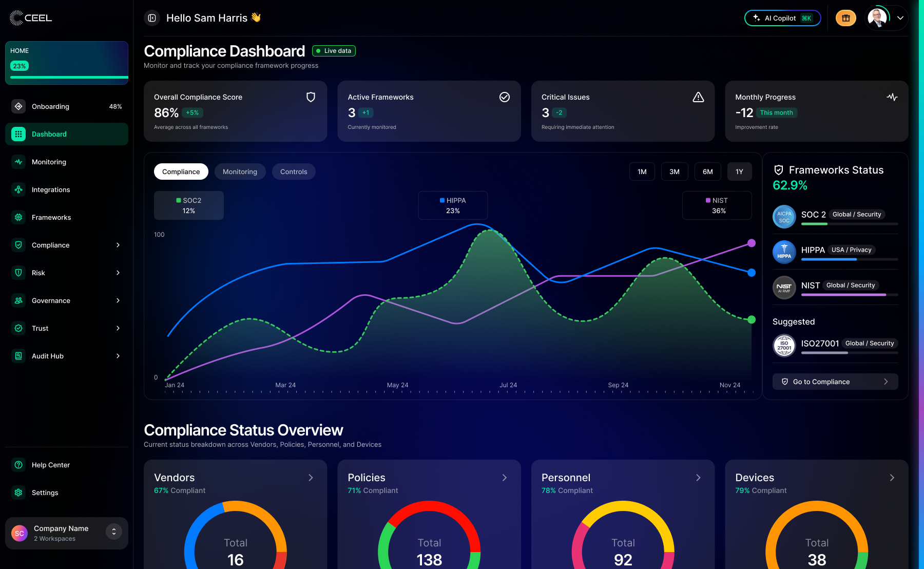Select the Compliance chart tab
Viewport: 924px width, 569px height.
pos(181,172)
